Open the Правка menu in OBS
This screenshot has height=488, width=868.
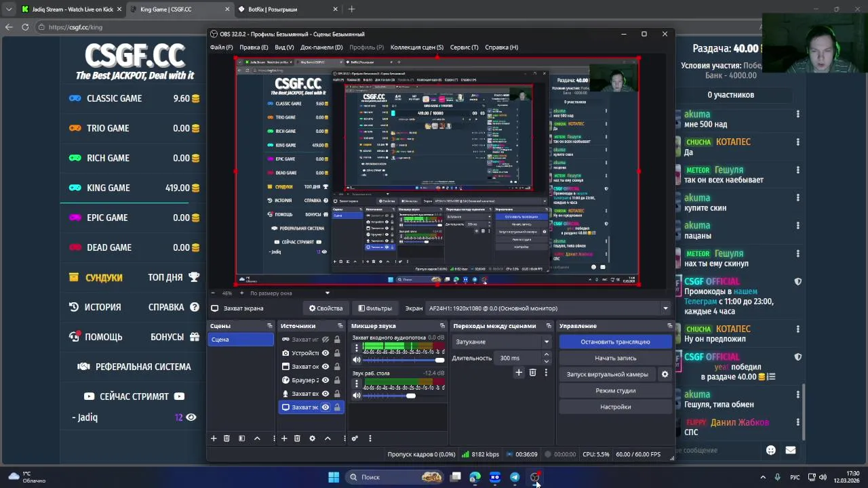pyautogui.click(x=254, y=47)
